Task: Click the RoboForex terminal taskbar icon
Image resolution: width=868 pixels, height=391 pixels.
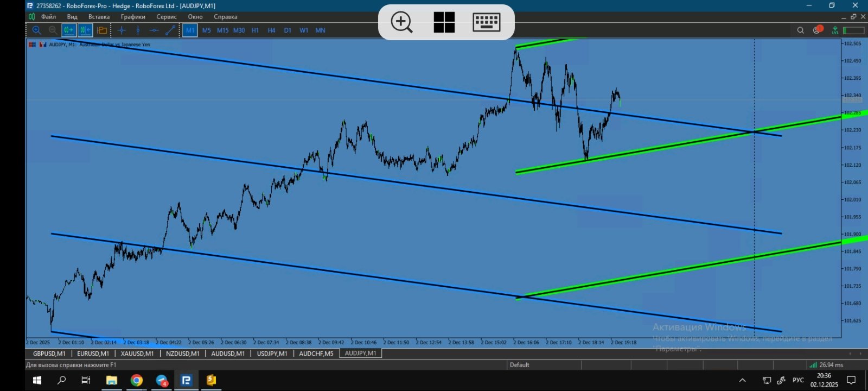Action: [186, 380]
